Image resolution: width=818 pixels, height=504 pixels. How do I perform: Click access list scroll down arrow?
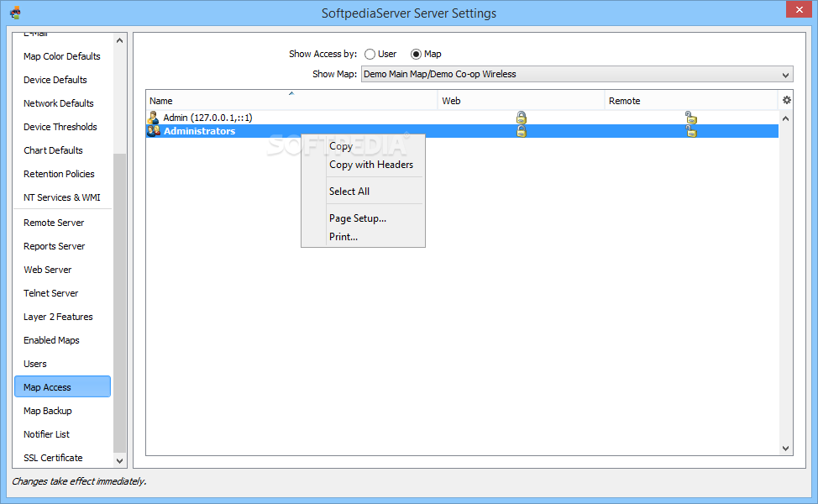click(785, 449)
